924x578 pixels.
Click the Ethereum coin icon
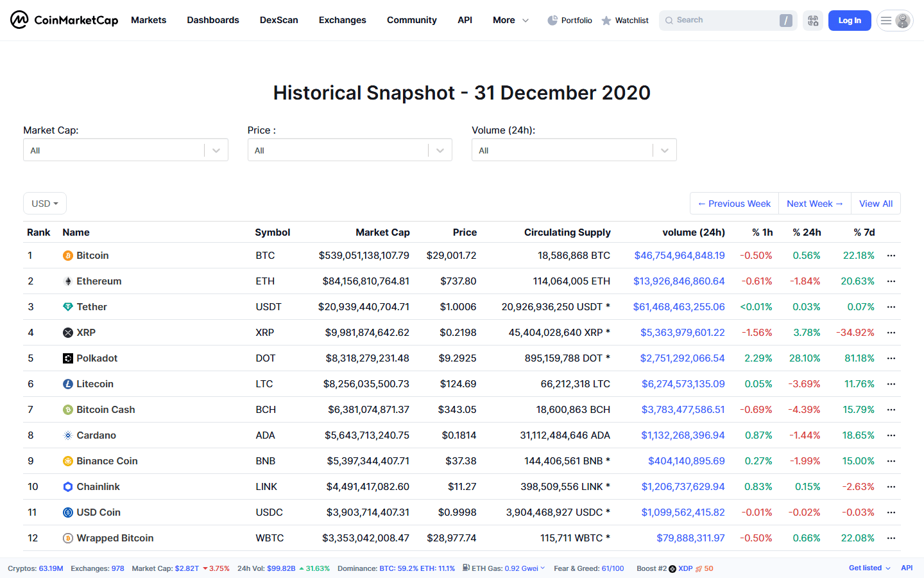tap(68, 281)
